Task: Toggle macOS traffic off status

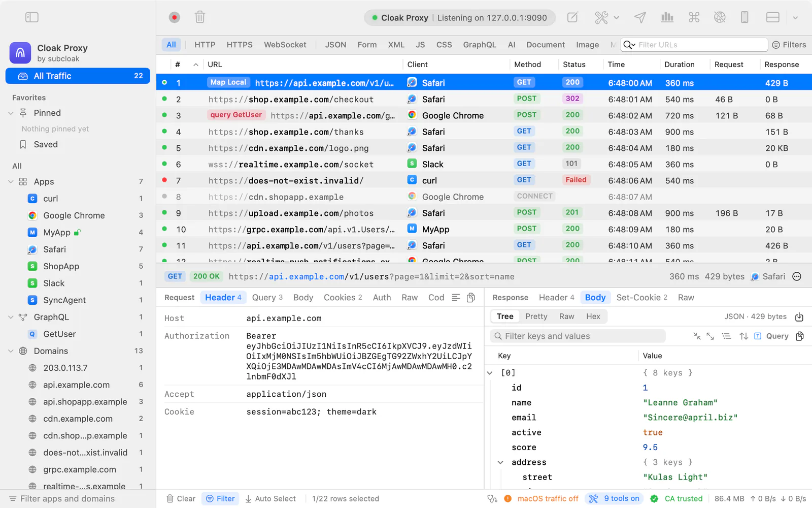Action: [x=541, y=499]
